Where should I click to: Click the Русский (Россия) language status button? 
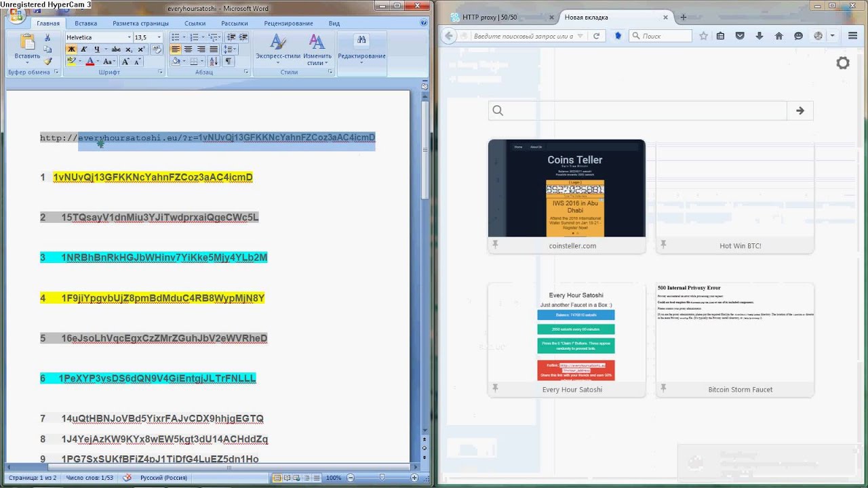click(163, 478)
